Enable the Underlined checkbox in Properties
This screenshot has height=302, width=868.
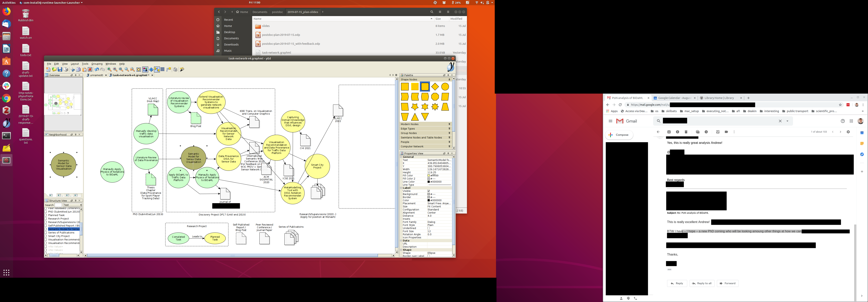point(429,228)
